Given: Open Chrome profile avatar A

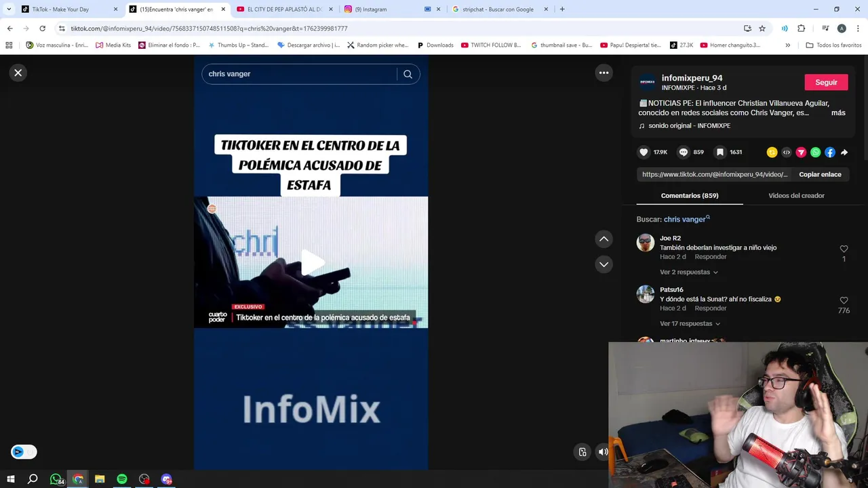Looking at the screenshot, I should pyautogui.click(x=842, y=28).
